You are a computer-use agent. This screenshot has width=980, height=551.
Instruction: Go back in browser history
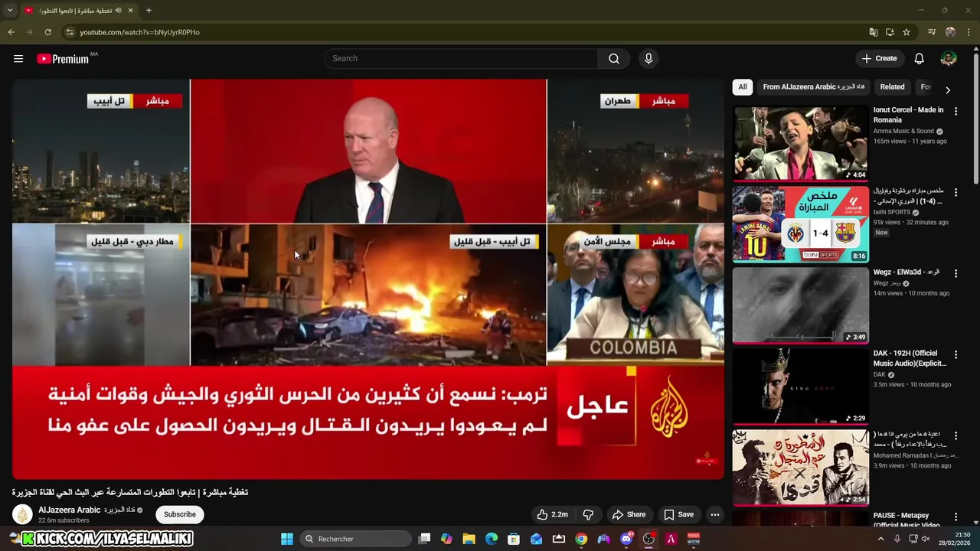pyautogui.click(x=11, y=32)
